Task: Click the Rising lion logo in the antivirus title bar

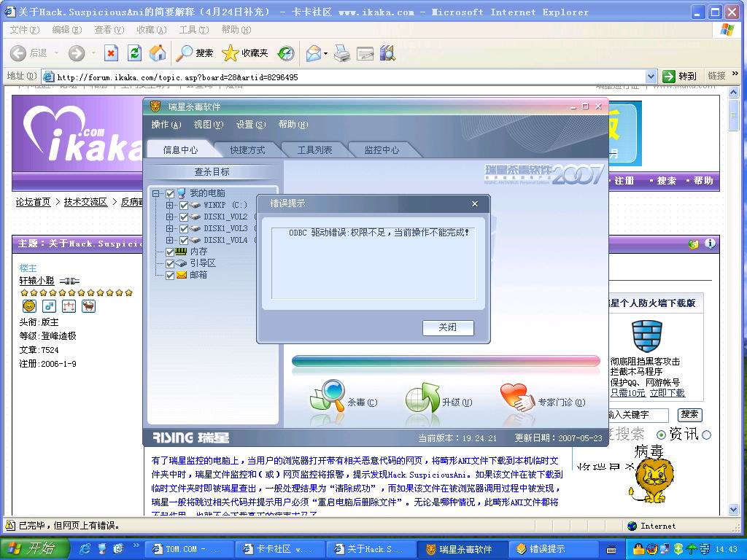Action: point(155,106)
